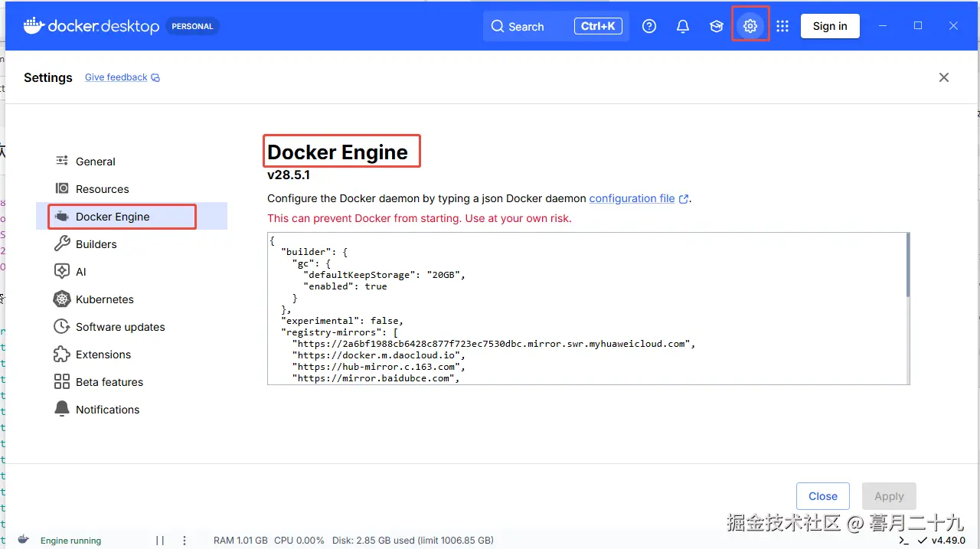Click inside the daemon JSON editor

[x=586, y=309]
